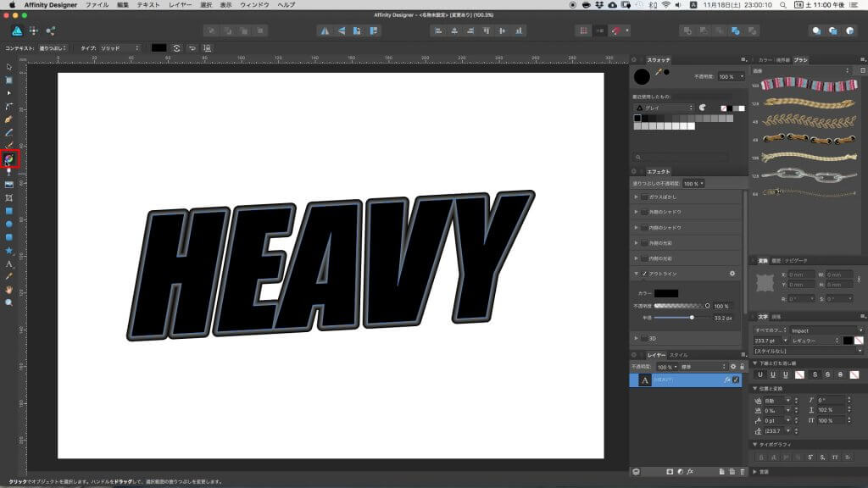Click the Draw persona triangle icon

[17, 31]
